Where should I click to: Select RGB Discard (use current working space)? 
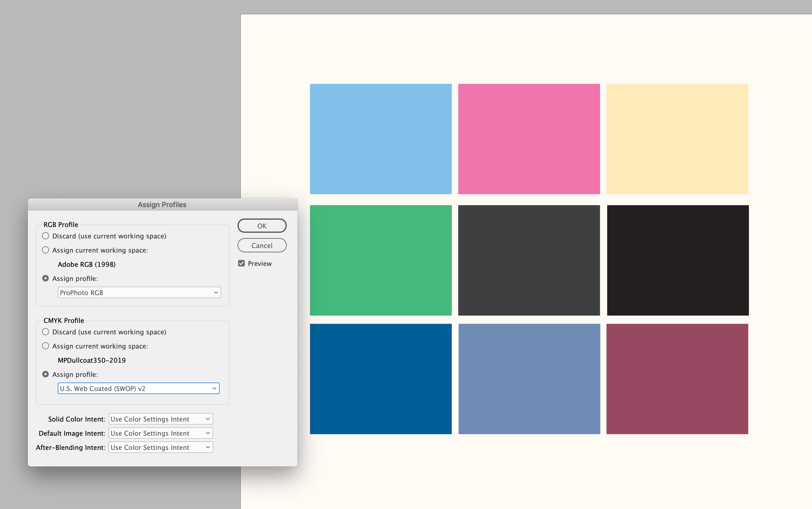(46, 236)
